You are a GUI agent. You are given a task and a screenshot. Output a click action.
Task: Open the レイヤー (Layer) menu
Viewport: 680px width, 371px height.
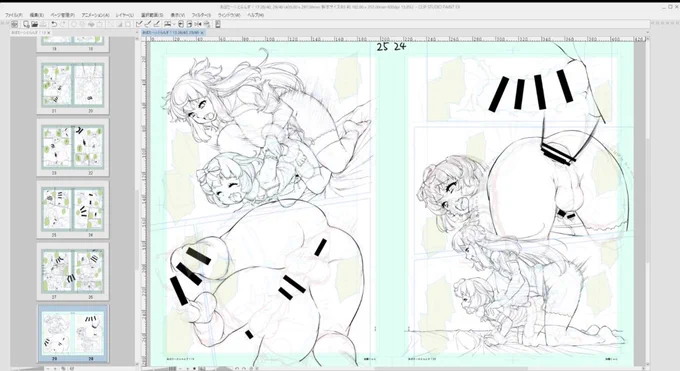[124, 15]
